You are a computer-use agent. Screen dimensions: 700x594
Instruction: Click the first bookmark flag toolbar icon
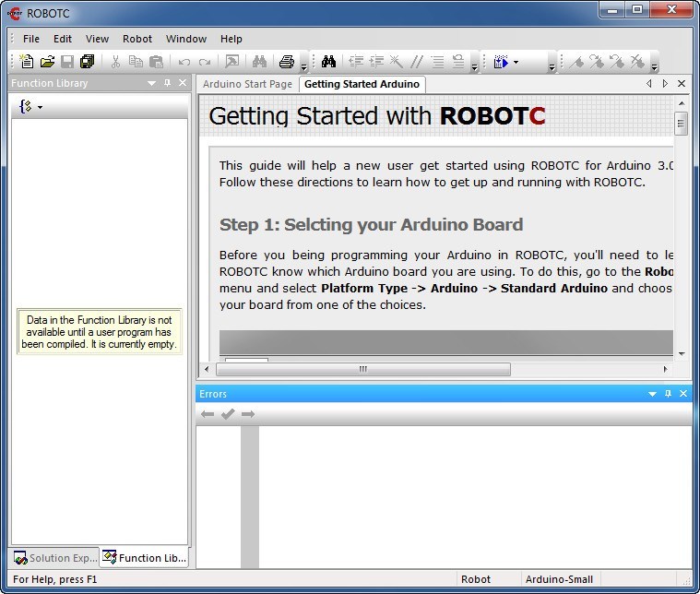[576, 62]
